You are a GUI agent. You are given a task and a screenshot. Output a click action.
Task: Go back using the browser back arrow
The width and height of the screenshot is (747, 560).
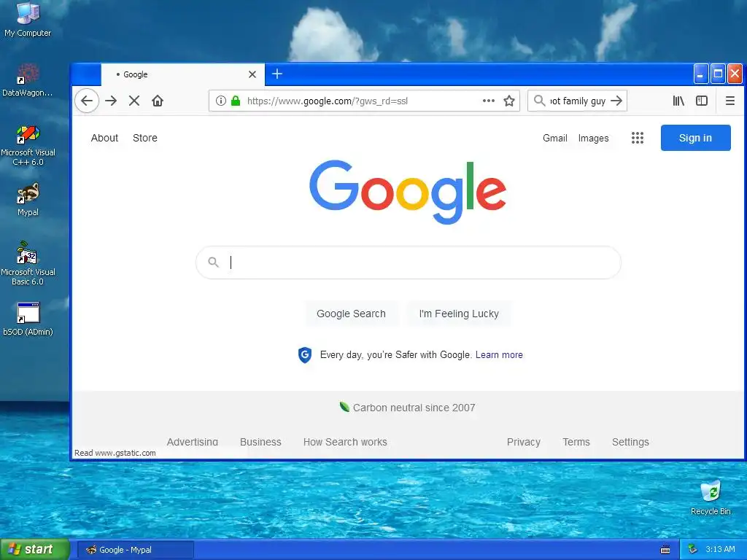click(87, 101)
